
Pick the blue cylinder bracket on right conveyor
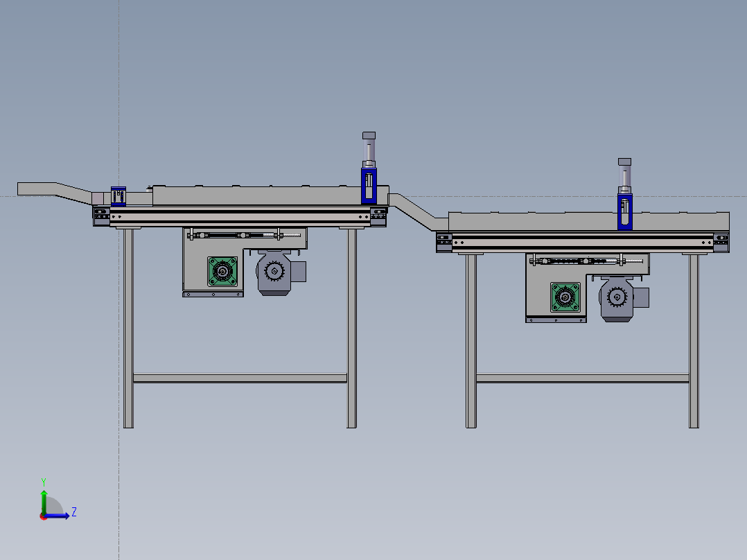coord(624,211)
